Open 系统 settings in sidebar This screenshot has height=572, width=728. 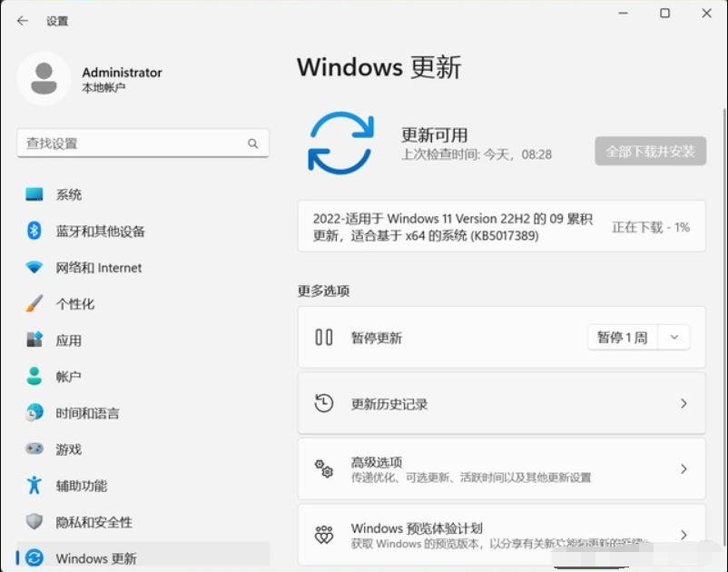point(69,194)
